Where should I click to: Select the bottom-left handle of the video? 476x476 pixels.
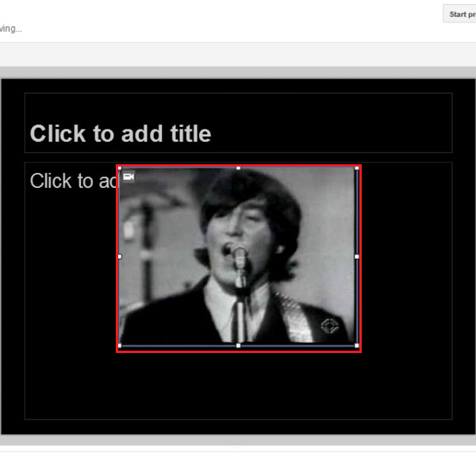[120, 345]
